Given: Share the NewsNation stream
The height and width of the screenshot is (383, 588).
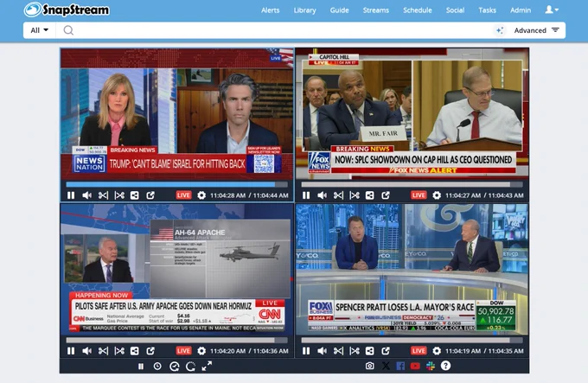Looking at the screenshot, I should pyautogui.click(x=135, y=195).
